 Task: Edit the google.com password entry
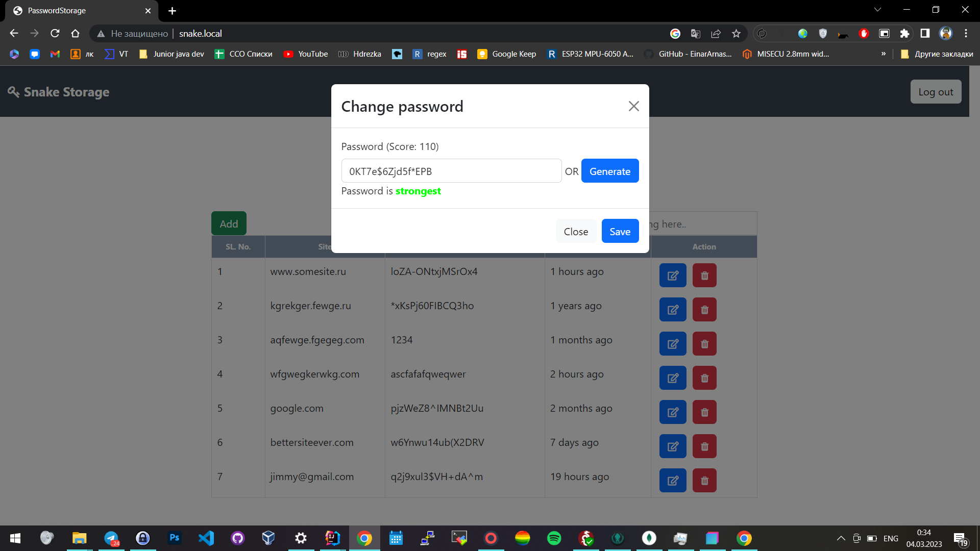click(x=673, y=412)
